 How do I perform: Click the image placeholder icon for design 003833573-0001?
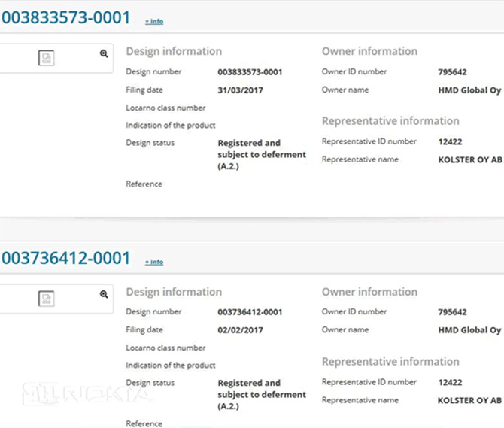point(47,59)
